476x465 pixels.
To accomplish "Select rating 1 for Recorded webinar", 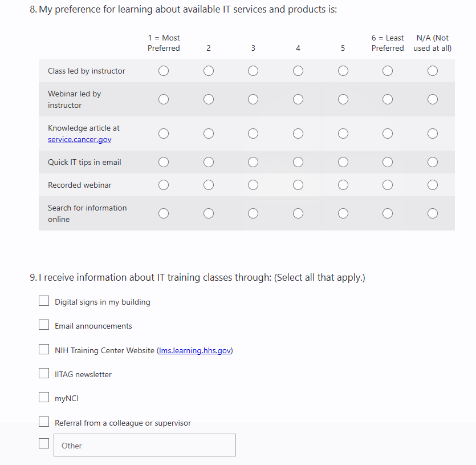I will pos(164,185).
